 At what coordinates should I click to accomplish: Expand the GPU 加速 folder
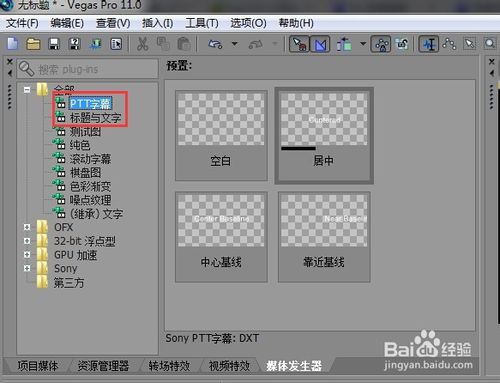[x=27, y=255]
